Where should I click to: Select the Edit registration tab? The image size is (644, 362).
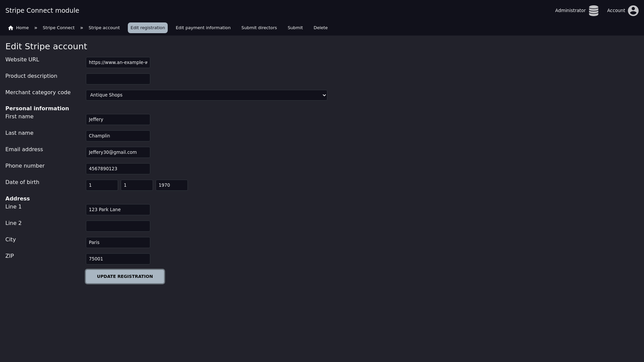[148, 28]
